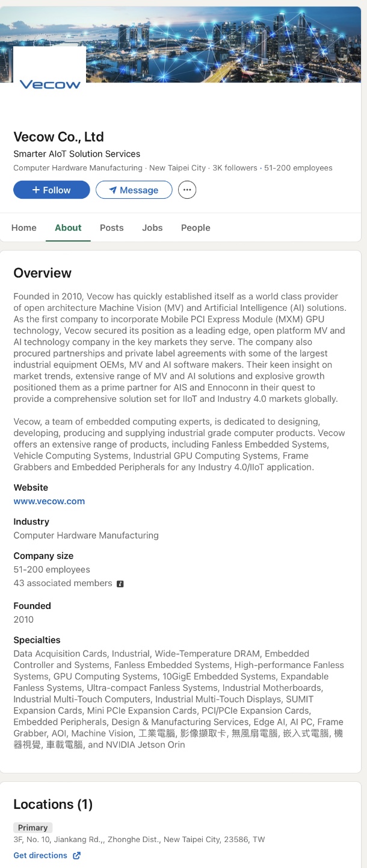
Task: Click the Locations (1) heading
Action: pos(53,804)
